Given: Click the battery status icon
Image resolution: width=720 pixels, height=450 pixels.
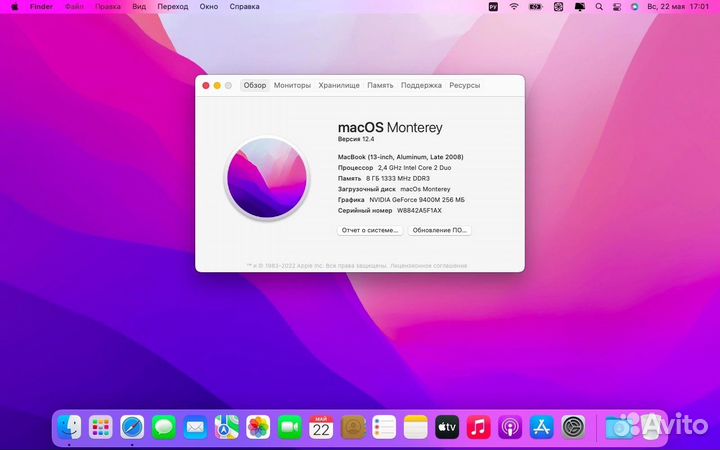Looking at the screenshot, I should [535, 6].
